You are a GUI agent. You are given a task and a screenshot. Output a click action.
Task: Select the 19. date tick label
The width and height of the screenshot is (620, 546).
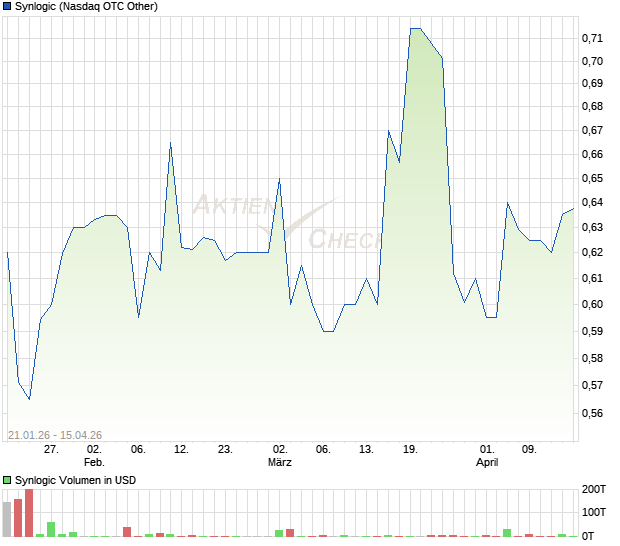click(410, 450)
